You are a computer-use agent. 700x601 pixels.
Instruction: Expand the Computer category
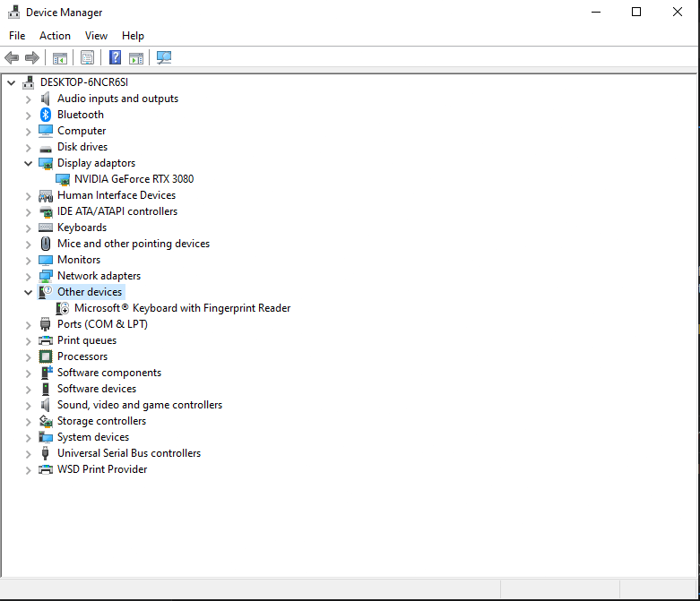pos(28,132)
